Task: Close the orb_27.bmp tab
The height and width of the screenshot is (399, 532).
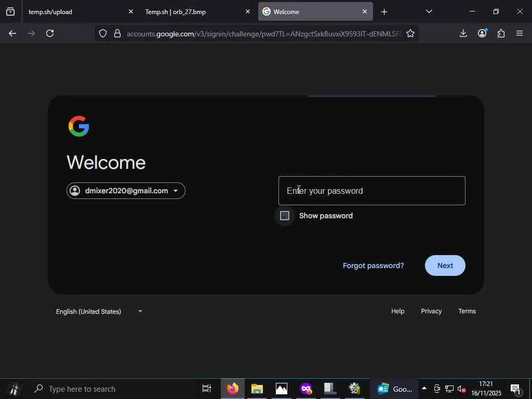Action: point(248,11)
